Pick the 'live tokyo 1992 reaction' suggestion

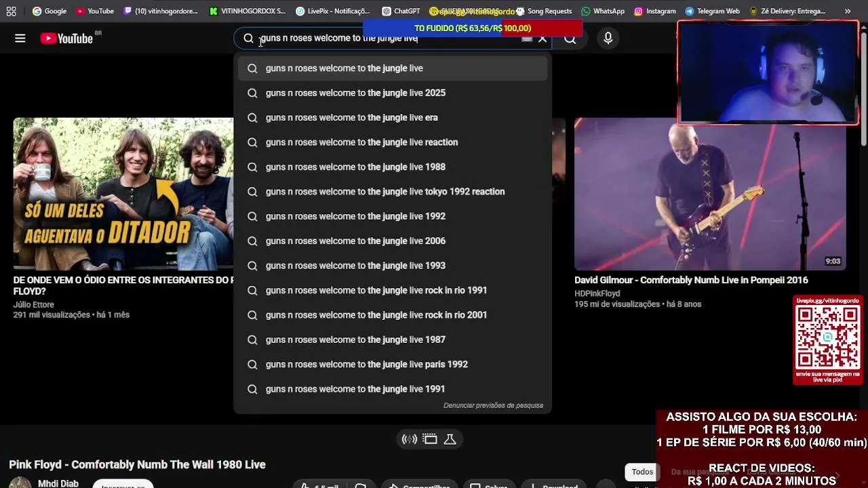[393, 192]
